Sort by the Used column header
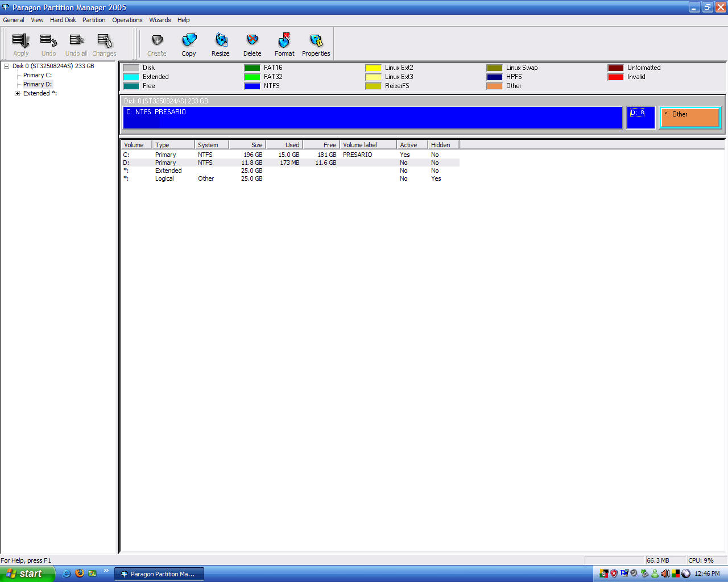This screenshot has height=582, width=728. pos(284,145)
